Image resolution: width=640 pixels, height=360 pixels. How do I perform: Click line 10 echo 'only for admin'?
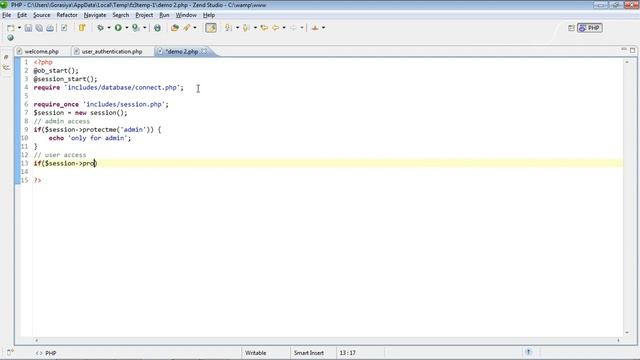90,138
